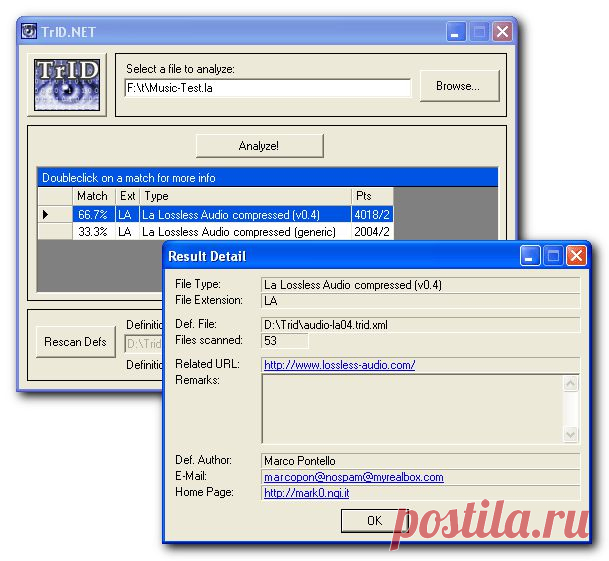
Task: Minimize the Result Detail dialog
Action: 530,256
